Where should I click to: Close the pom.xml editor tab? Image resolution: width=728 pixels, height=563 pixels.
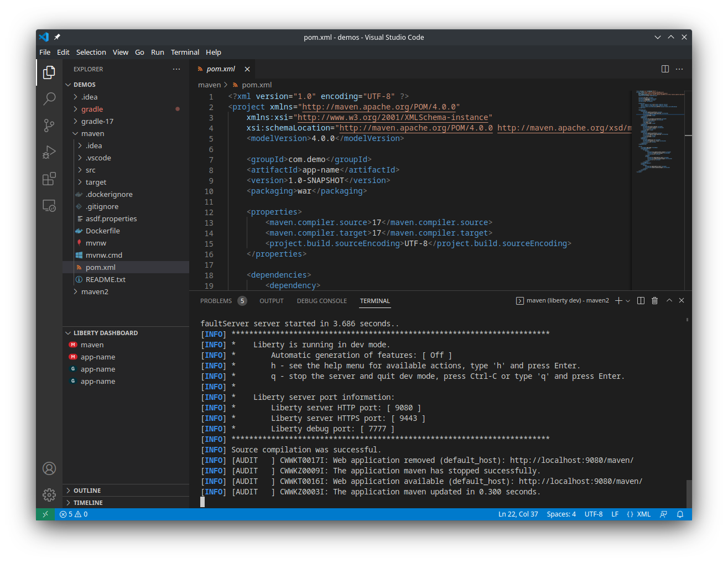(247, 69)
